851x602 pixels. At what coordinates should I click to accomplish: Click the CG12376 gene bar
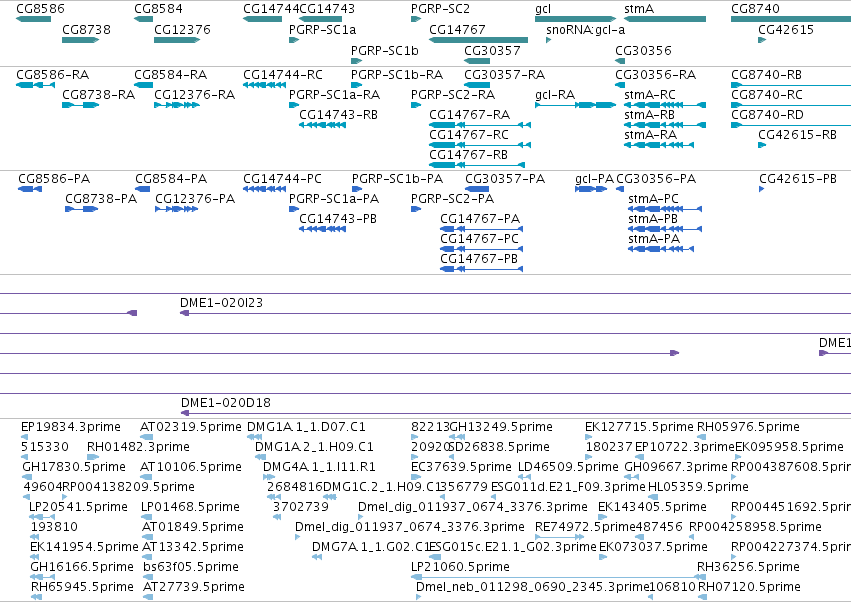pyautogui.click(x=177, y=40)
